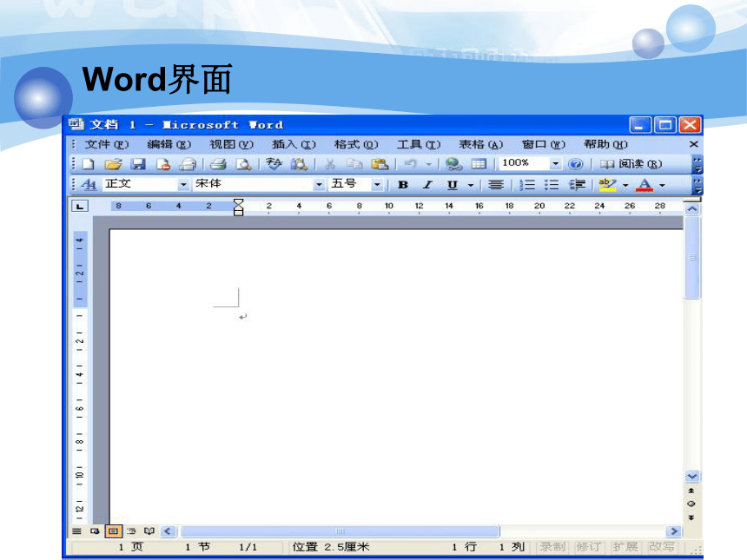Click the blue Help question mark icon
Image resolution: width=747 pixels, height=560 pixels.
(576, 164)
